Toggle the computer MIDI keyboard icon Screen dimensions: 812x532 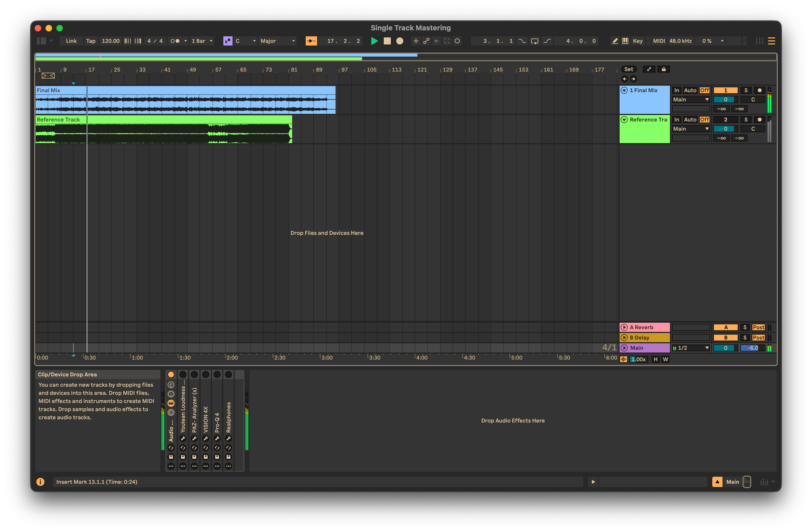coord(626,41)
